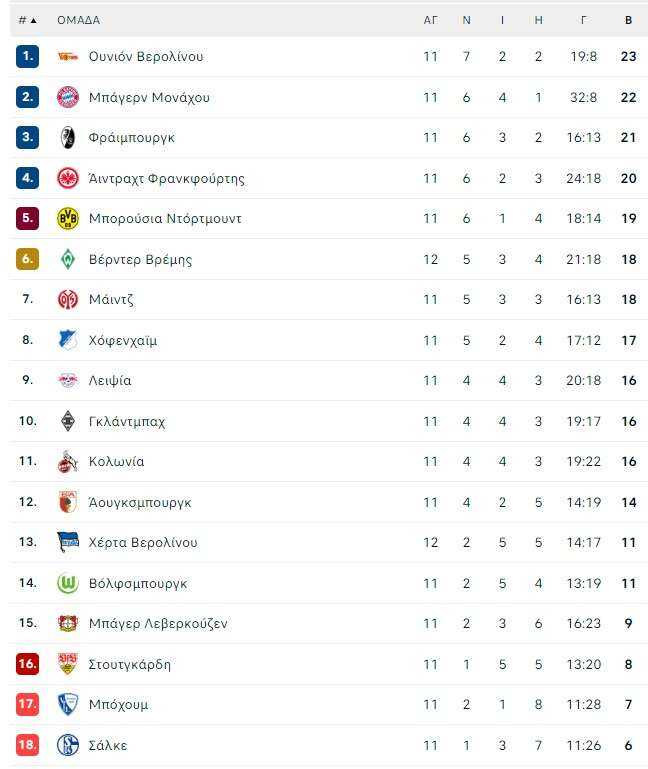Open the Wolfsburg green W logo
This screenshot has width=648, height=769.
click(x=68, y=583)
